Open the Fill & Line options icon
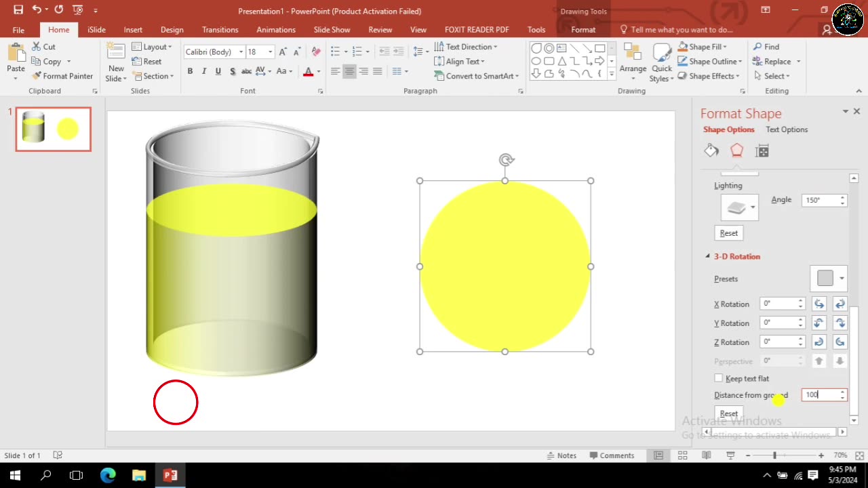The width and height of the screenshot is (868, 488). (x=711, y=150)
